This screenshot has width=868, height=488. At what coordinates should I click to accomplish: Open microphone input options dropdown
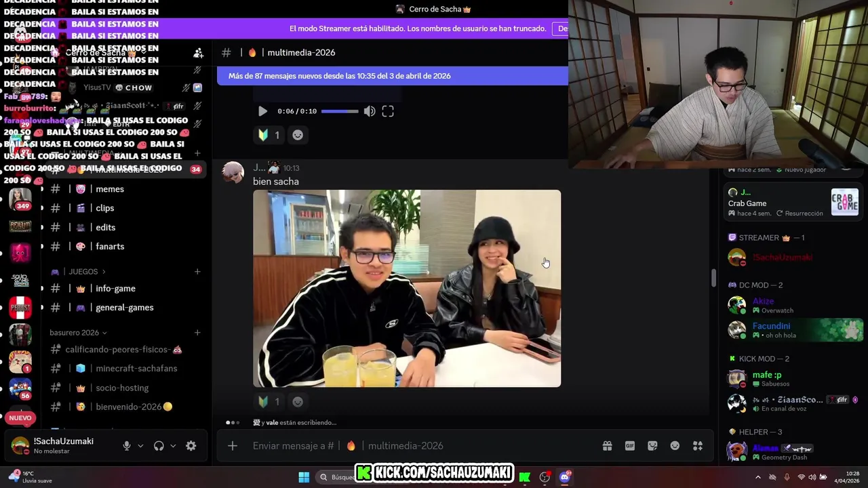click(x=140, y=446)
